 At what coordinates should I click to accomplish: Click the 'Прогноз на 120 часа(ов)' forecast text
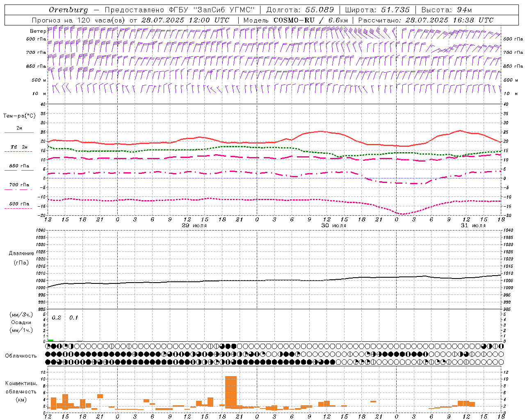79,20
